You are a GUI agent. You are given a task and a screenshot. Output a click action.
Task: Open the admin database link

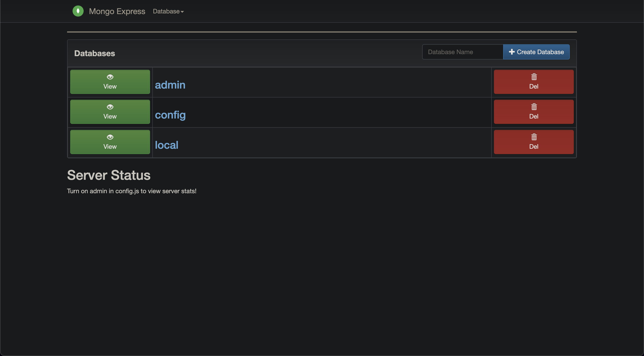pyautogui.click(x=170, y=85)
